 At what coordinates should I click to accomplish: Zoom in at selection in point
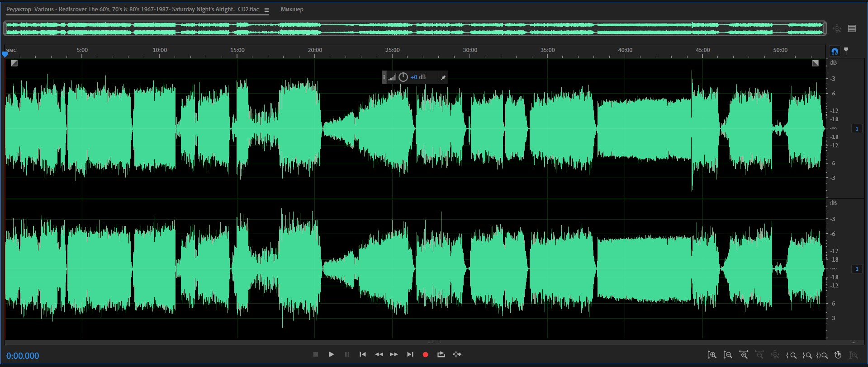pos(792,355)
